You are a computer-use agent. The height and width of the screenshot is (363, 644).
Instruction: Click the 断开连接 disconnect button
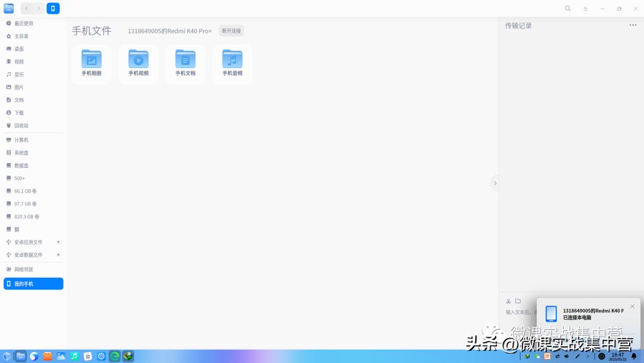pyautogui.click(x=231, y=30)
